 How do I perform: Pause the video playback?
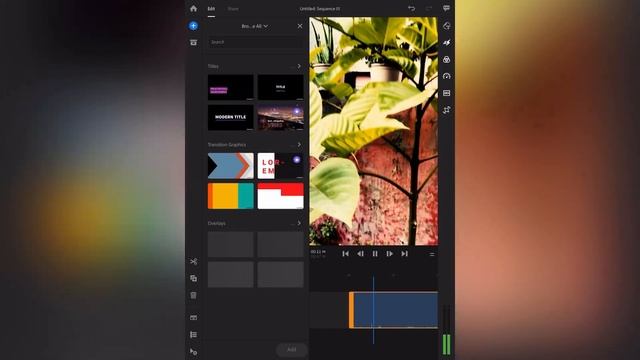375,253
